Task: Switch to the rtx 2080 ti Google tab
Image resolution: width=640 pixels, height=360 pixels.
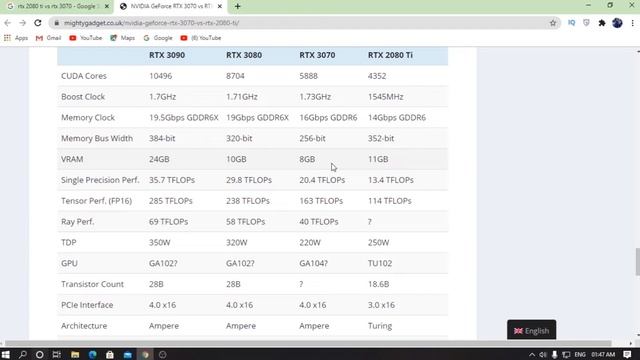Action: (57, 7)
